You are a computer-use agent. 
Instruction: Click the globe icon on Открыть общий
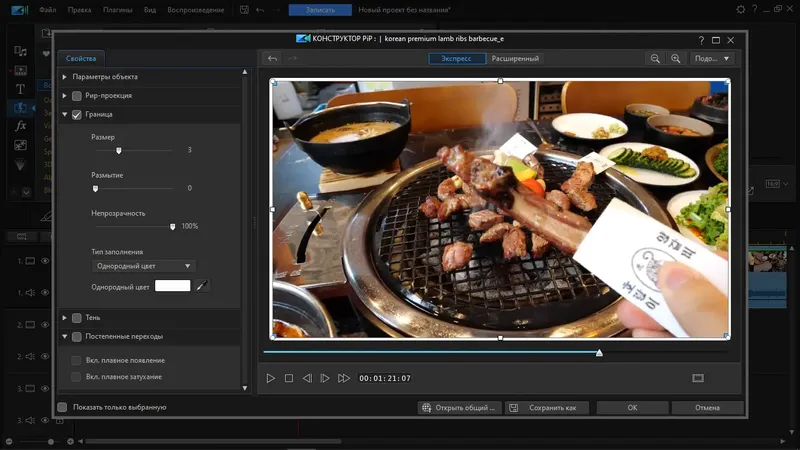point(427,408)
